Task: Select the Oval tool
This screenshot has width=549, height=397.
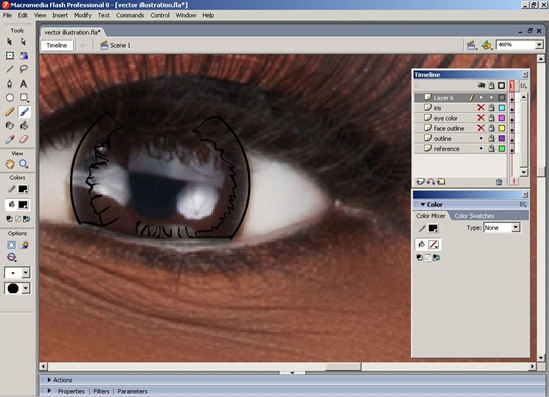Action: (x=9, y=98)
